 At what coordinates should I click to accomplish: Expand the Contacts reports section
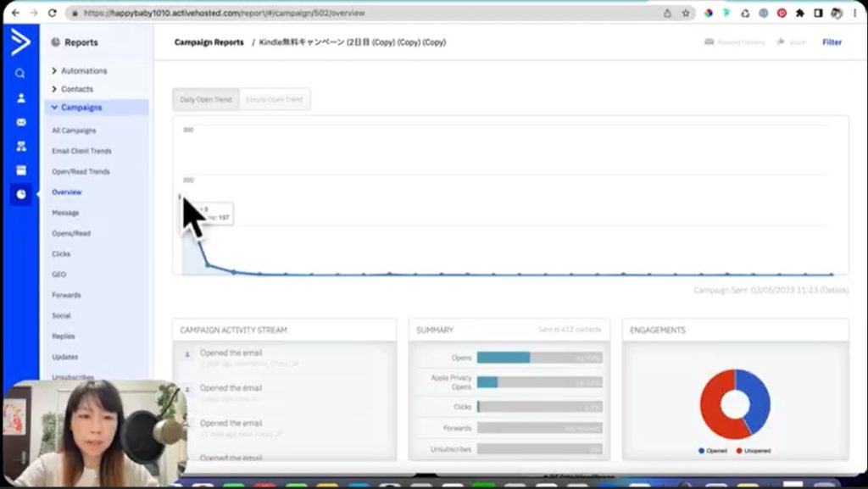[x=76, y=89]
